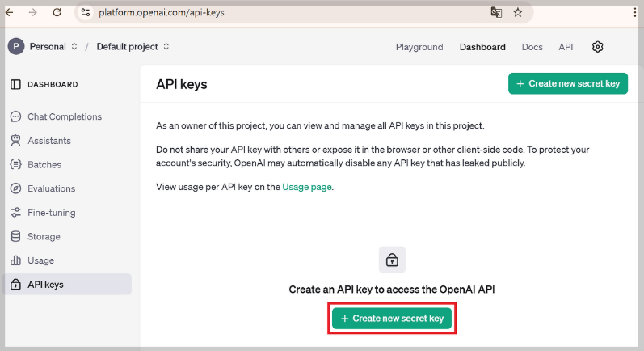Open settings via the gear icon
The height and width of the screenshot is (351, 644).
pos(598,47)
